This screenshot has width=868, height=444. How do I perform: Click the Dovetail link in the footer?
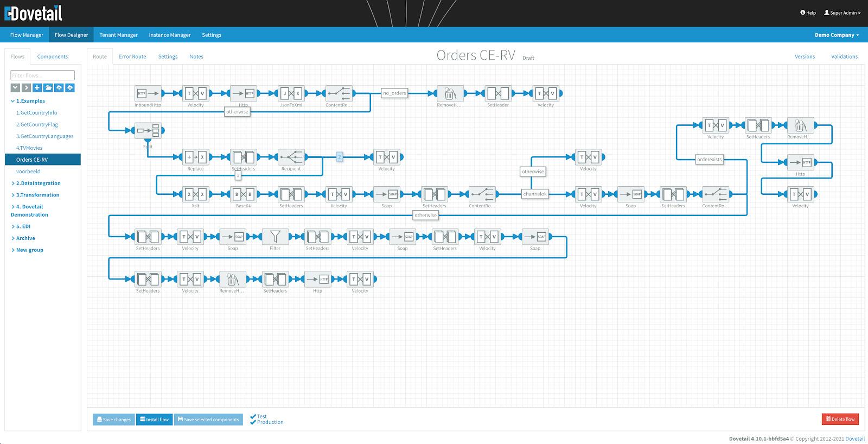[855, 439]
